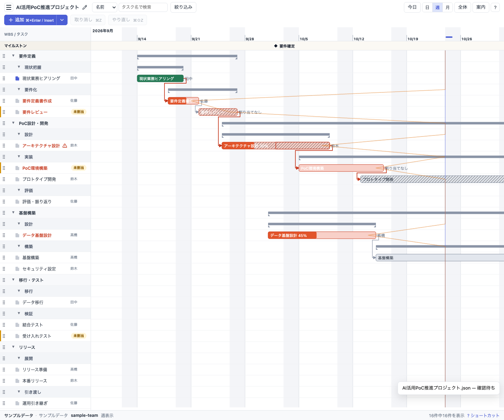
Task: Click the file icon beside セキュリティ設定
Action: [17, 269]
